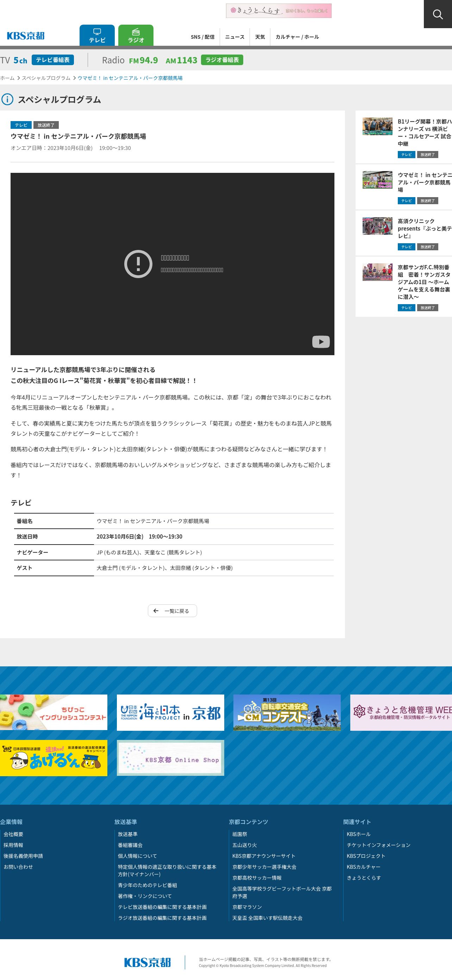
Task: Open KBSプロジェクト footer link
Action: pos(366,856)
